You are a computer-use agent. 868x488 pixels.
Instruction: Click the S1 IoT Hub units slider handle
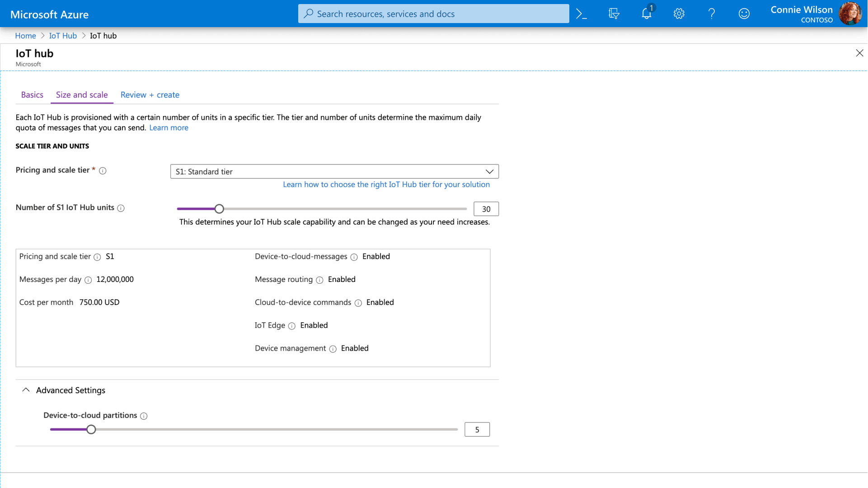click(x=219, y=209)
